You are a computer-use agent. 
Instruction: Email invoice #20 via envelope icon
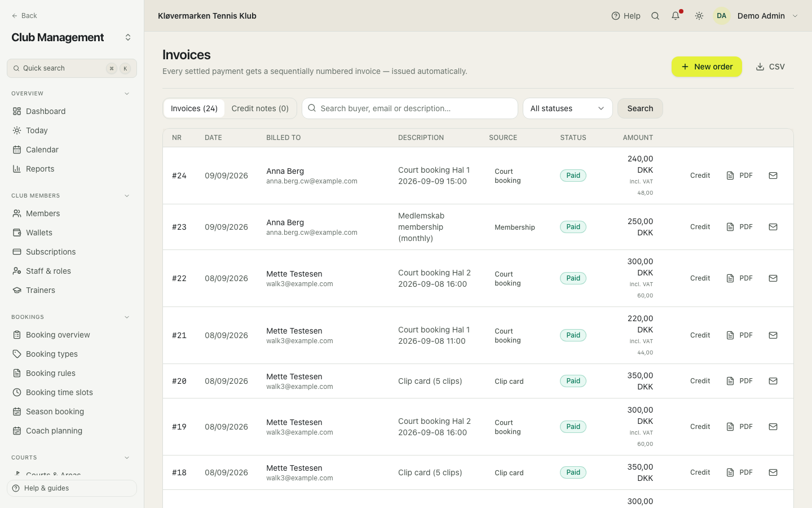[773, 381]
